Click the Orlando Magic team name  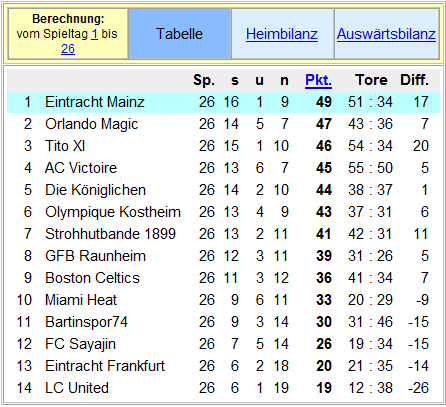(91, 124)
